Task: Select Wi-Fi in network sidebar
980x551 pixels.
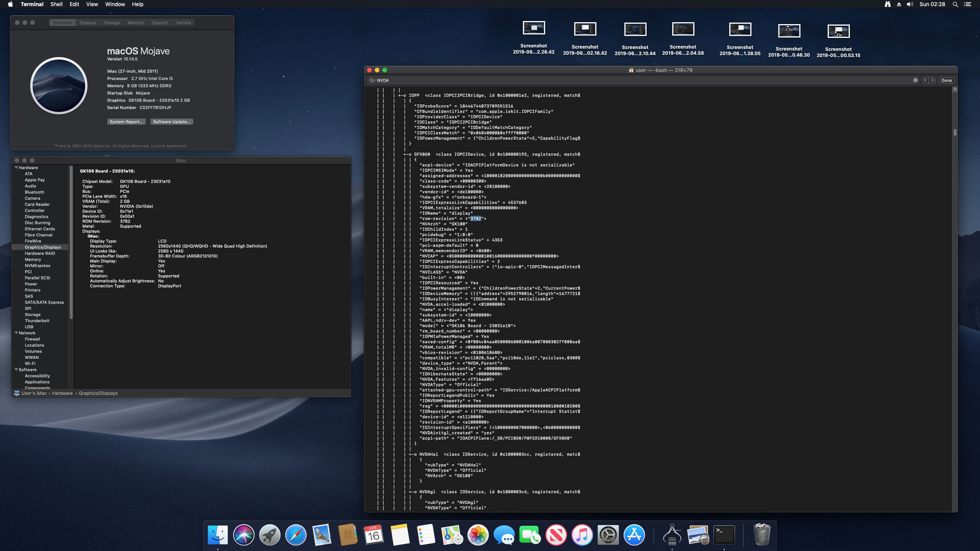Action: [30, 364]
